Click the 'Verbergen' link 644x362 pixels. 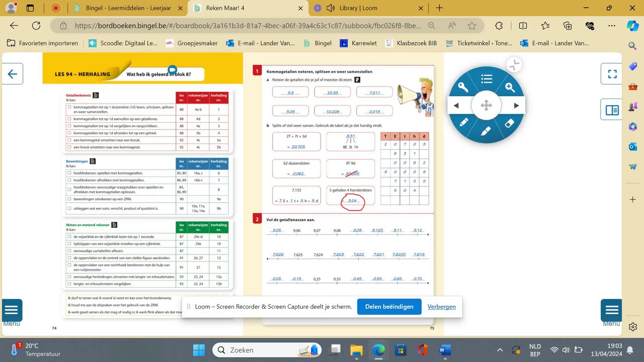(442, 307)
